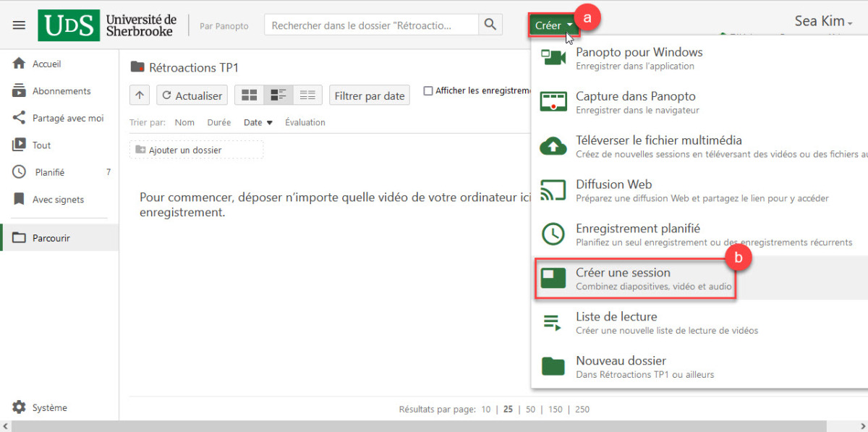Click Filtrer par date button
Viewport: 868px width, 432px height.
[369, 96]
